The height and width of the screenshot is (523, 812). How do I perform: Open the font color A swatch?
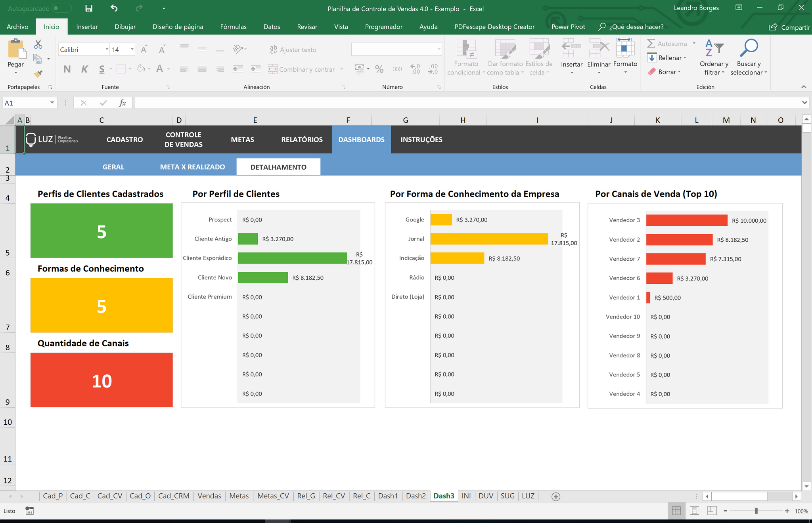click(160, 69)
